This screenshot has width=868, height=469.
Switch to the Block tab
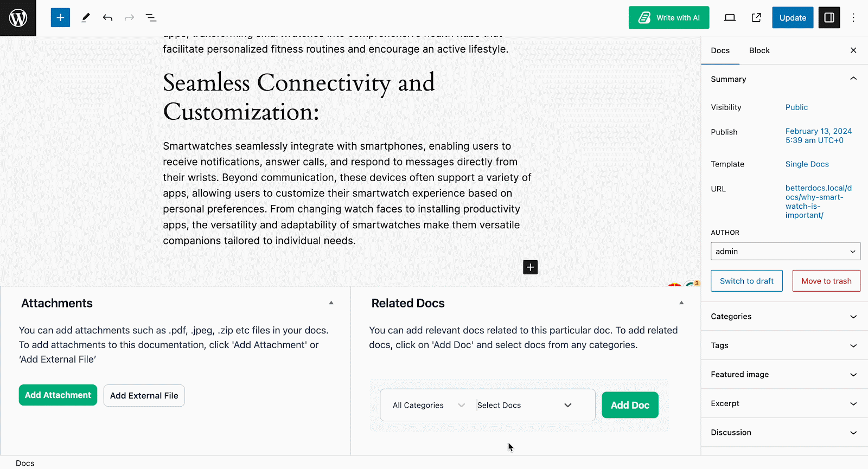[759, 50]
